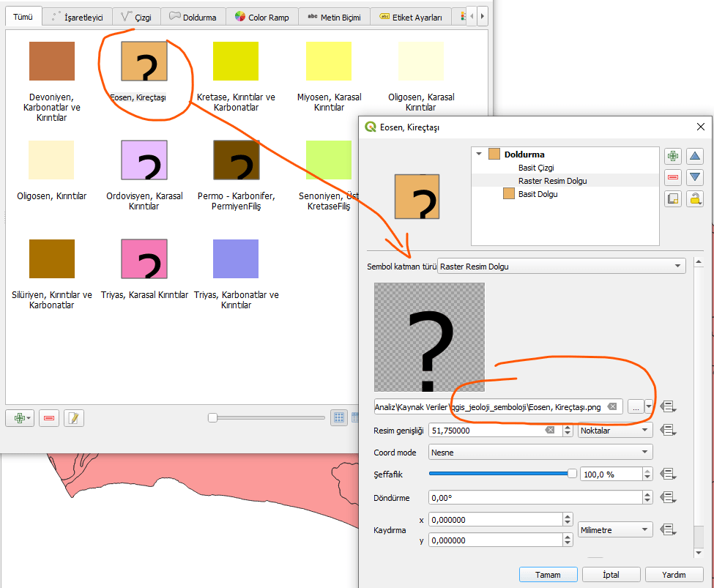Open Sembol katman türü dropdown

click(x=561, y=267)
